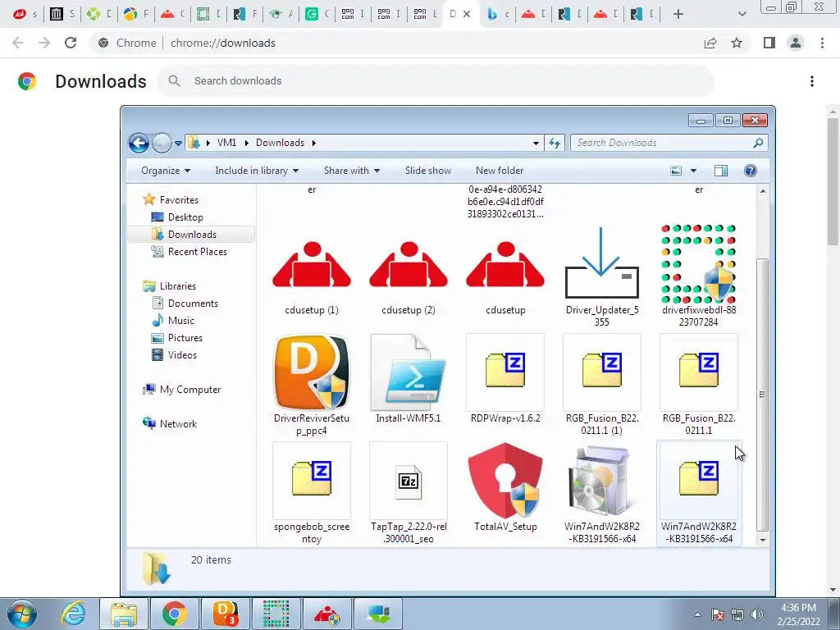Viewport: 840px width, 630px height.
Task: Open Desktop in Favorites
Action: tap(185, 217)
